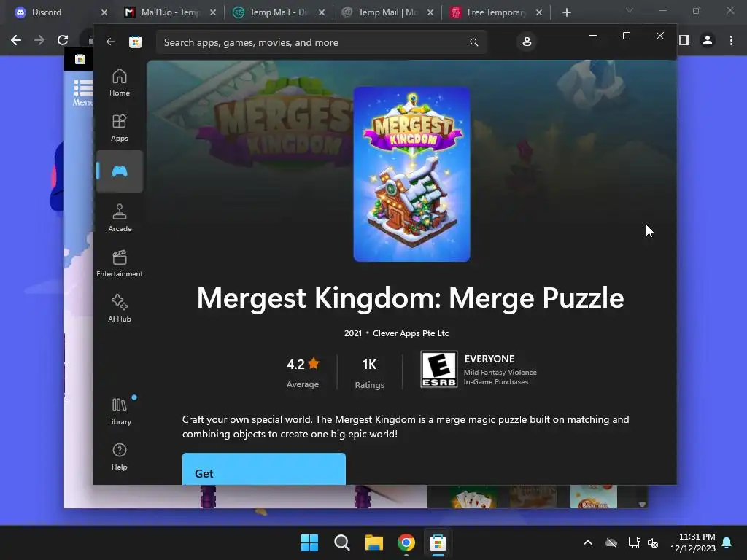Click the Microsoft Store logo icon

click(x=135, y=42)
